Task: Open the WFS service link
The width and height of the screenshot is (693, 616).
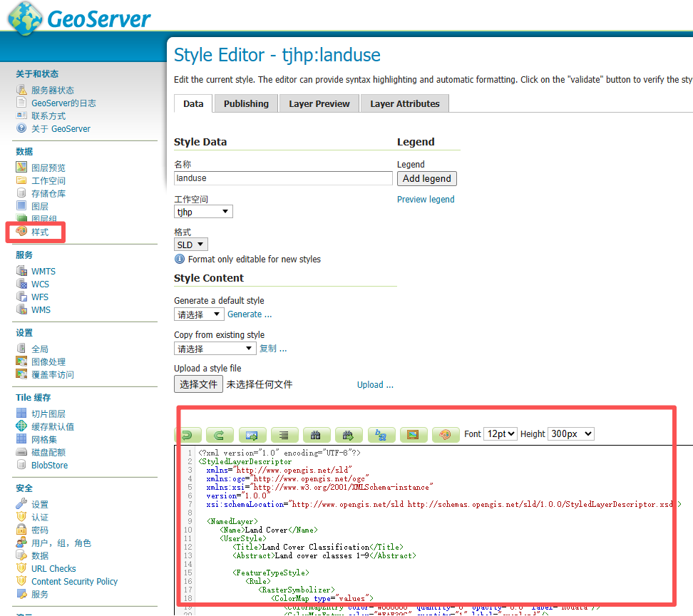Action: 40,297
